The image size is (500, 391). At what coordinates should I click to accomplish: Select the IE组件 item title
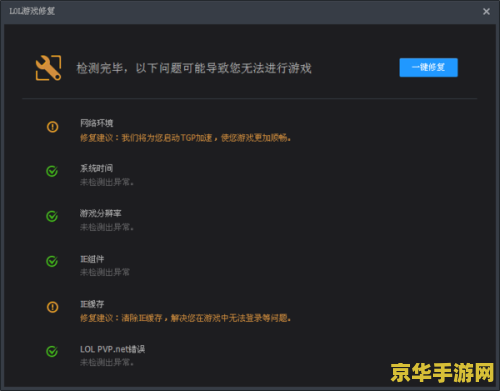point(92,259)
